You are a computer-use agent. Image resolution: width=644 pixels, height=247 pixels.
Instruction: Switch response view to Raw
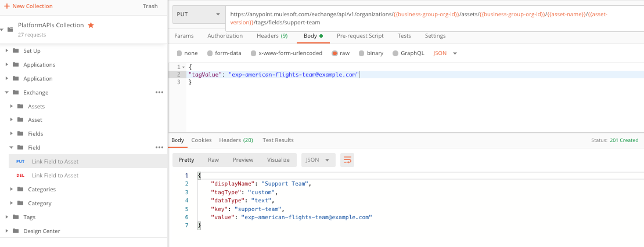pyautogui.click(x=213, y=160)
